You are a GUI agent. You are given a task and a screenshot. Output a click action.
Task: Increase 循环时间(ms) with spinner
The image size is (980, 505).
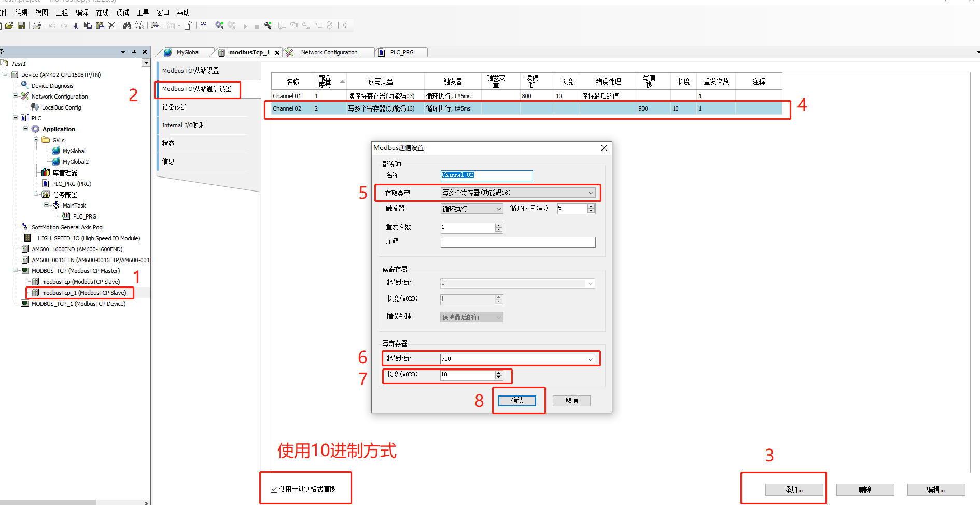(591, 207)
